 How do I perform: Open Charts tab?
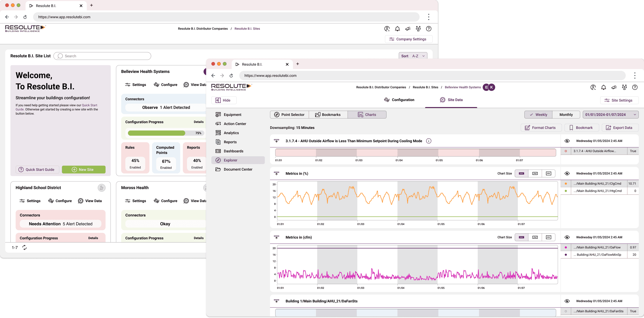pos(367,115)
